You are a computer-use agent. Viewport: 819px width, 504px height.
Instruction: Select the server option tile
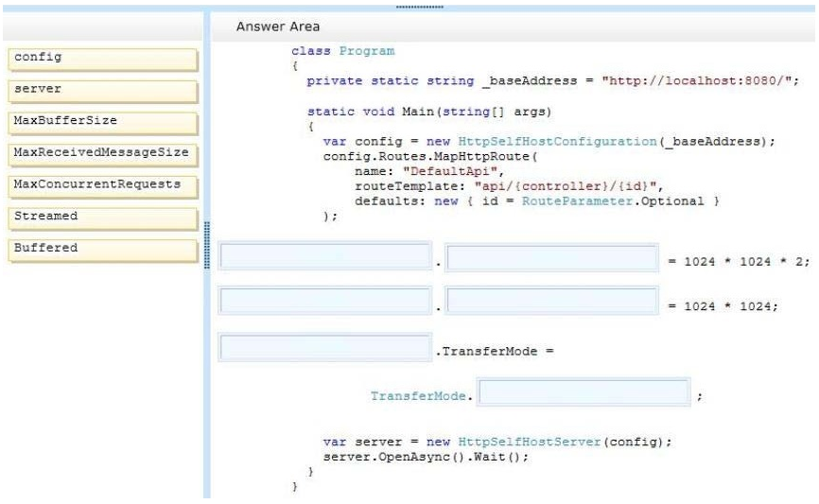103,91
